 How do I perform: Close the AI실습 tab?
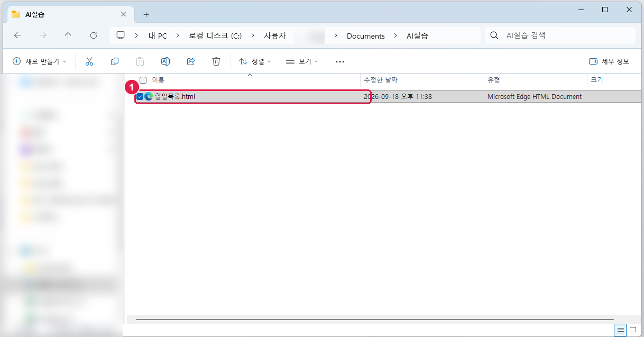[x=124, y=14]
